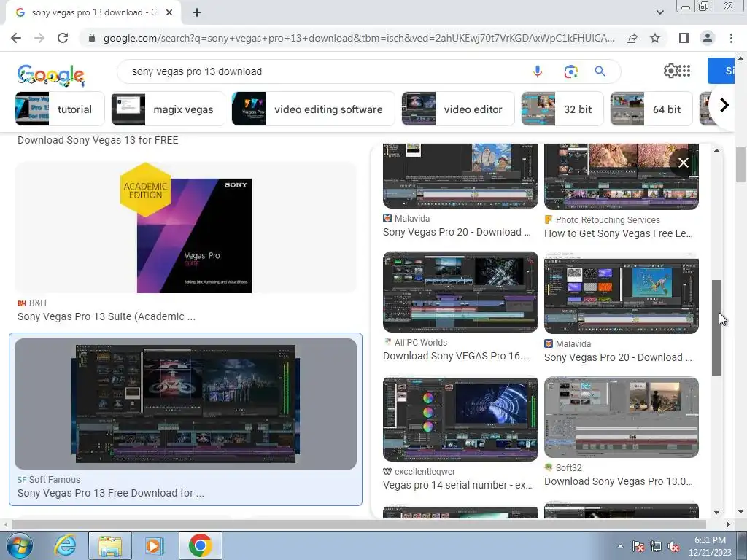Open Download Sony VEGAS Pro 16 link

(x=456, y=356)
